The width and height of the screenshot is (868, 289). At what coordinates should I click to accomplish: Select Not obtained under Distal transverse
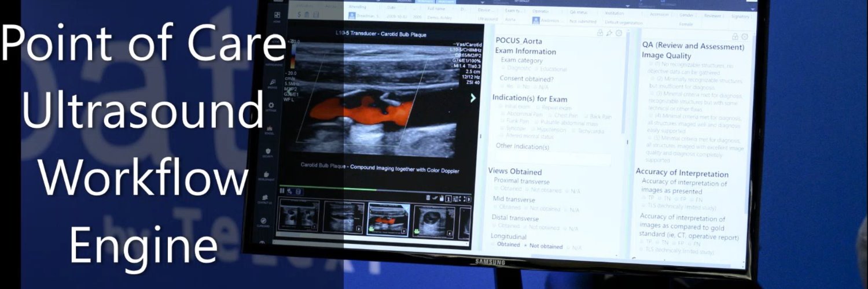[x=542, y=228]
